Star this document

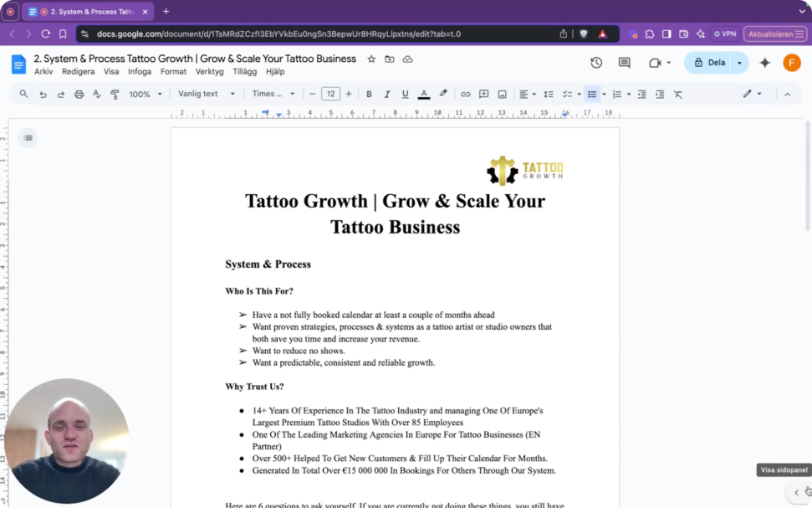click(371, 59)
